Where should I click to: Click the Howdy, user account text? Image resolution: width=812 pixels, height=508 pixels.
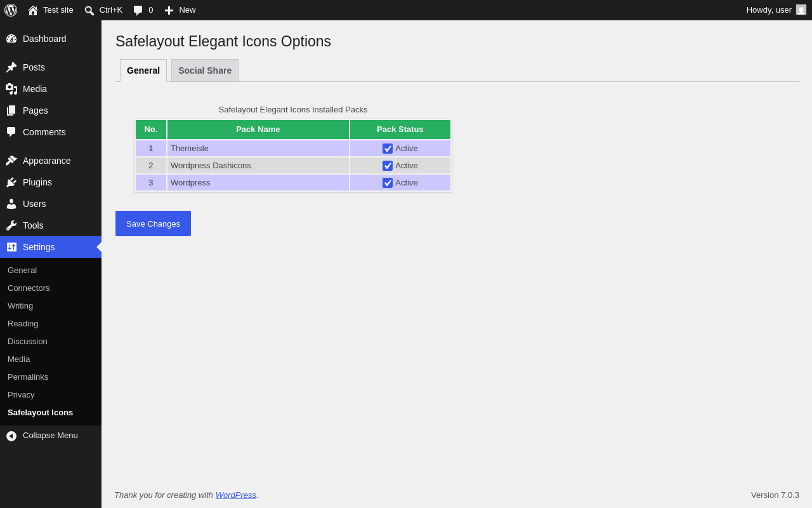[x=769, y=10]
